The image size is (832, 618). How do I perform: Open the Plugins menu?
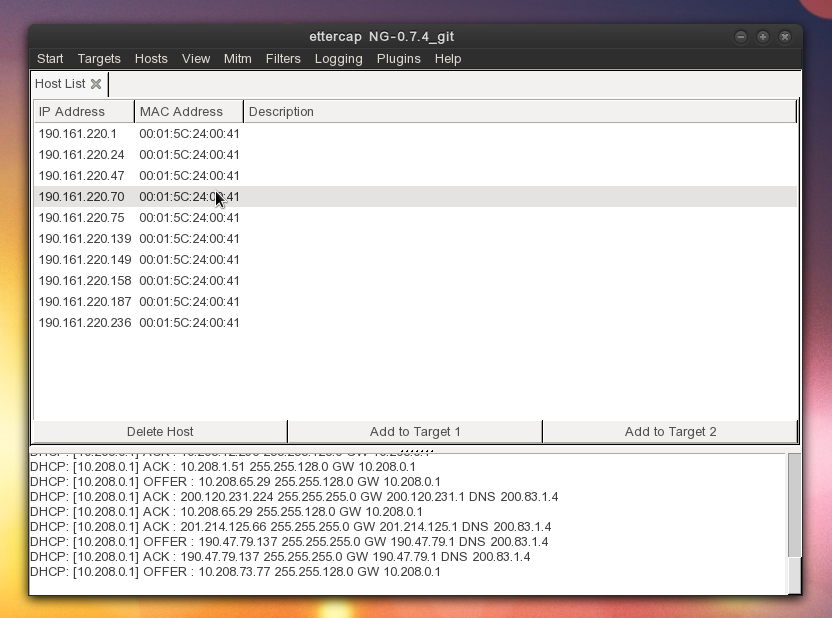pos(398,59)
